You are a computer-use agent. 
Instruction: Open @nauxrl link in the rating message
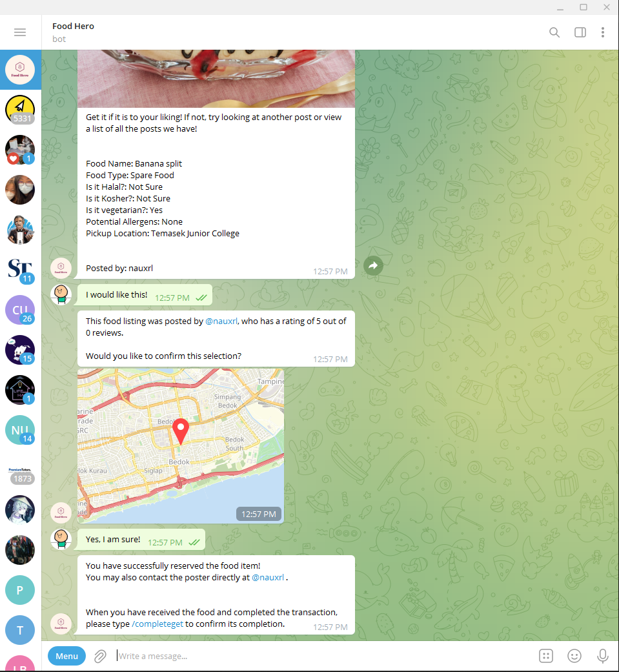tap(221, 321)
